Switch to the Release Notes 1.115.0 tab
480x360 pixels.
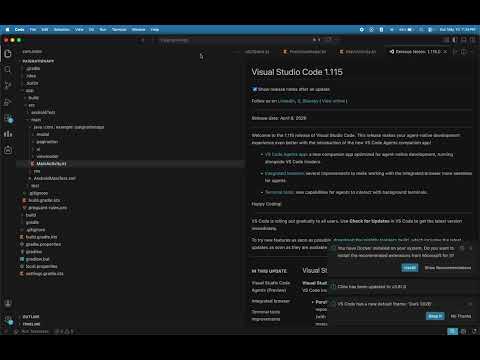417,52
